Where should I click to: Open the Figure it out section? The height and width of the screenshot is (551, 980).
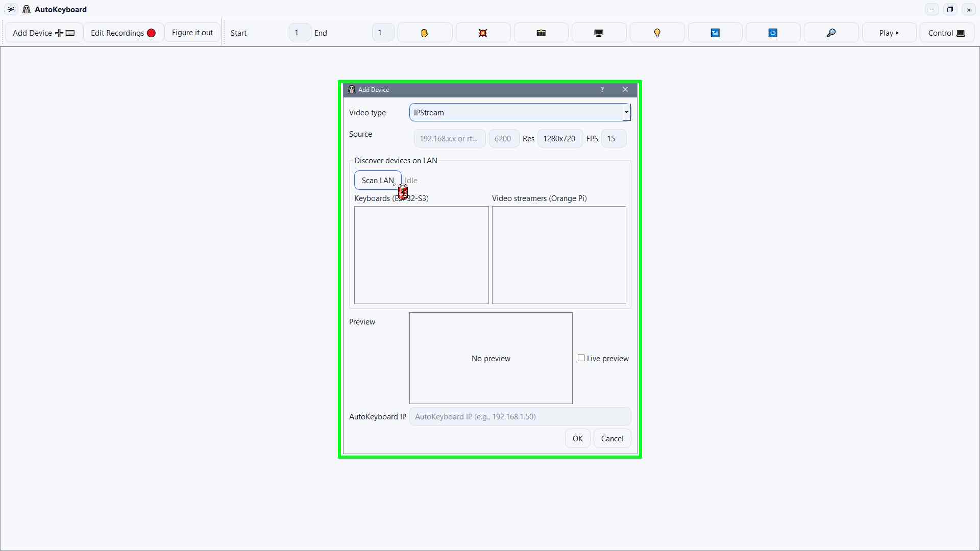pyautogui.click(x=192, y=32)
